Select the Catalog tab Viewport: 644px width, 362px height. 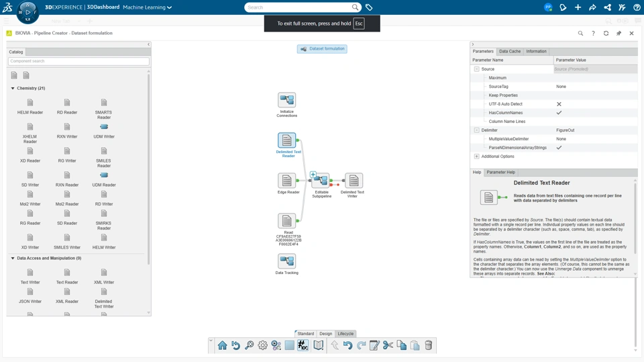tap(16, 52)
